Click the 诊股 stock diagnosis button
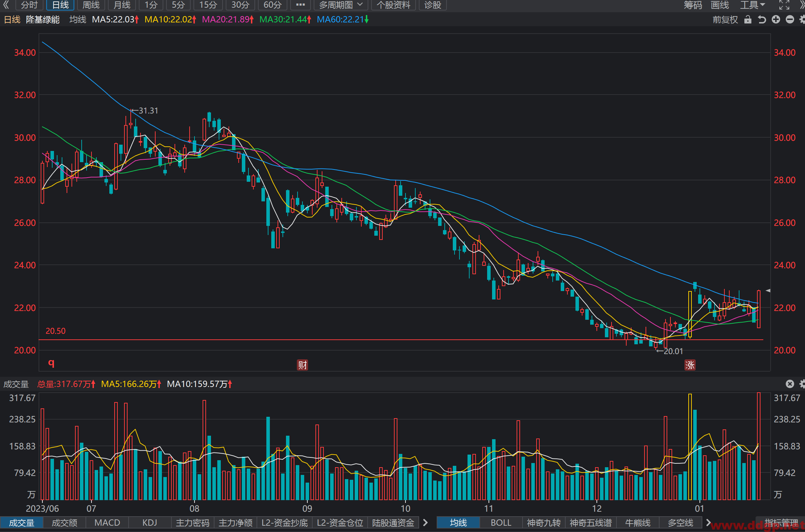 tap(432, 5)
